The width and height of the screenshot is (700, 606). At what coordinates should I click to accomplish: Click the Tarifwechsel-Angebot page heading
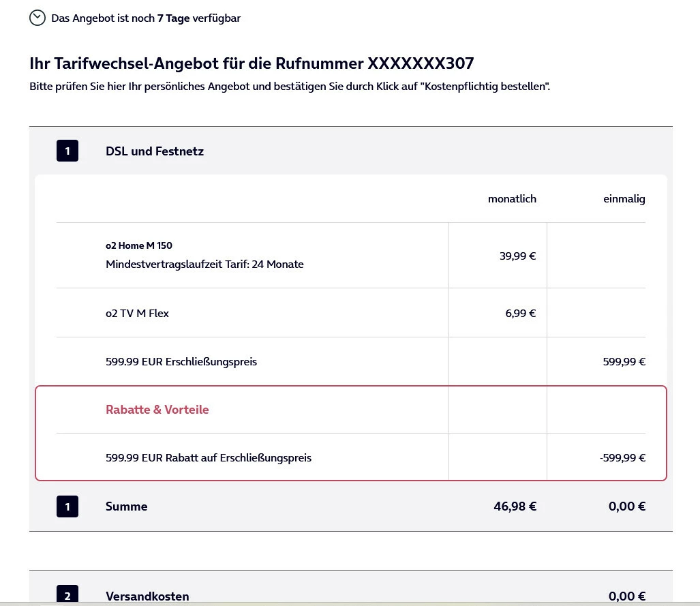(x=252, y=63)
